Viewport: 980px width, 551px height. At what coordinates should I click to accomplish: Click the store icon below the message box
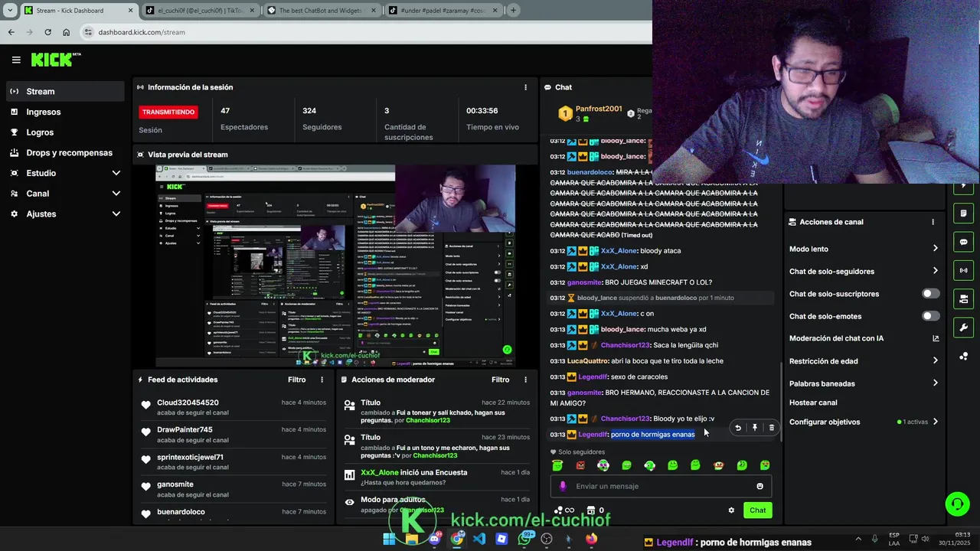(x=590, y=510)
